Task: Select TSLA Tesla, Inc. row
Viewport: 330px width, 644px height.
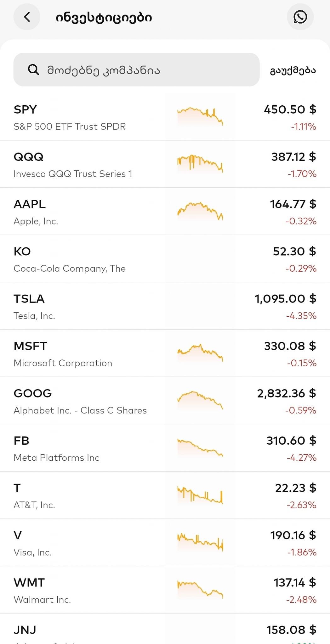Action: click(79, 307)
